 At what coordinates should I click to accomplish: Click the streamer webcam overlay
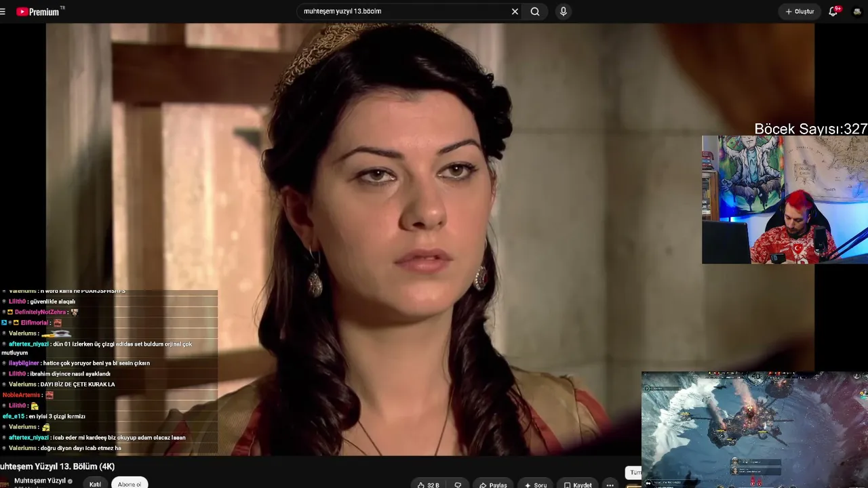[x=785, y=199]
